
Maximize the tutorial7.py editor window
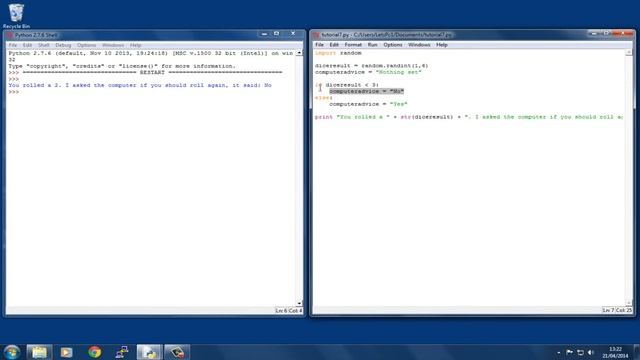(606, 33)
